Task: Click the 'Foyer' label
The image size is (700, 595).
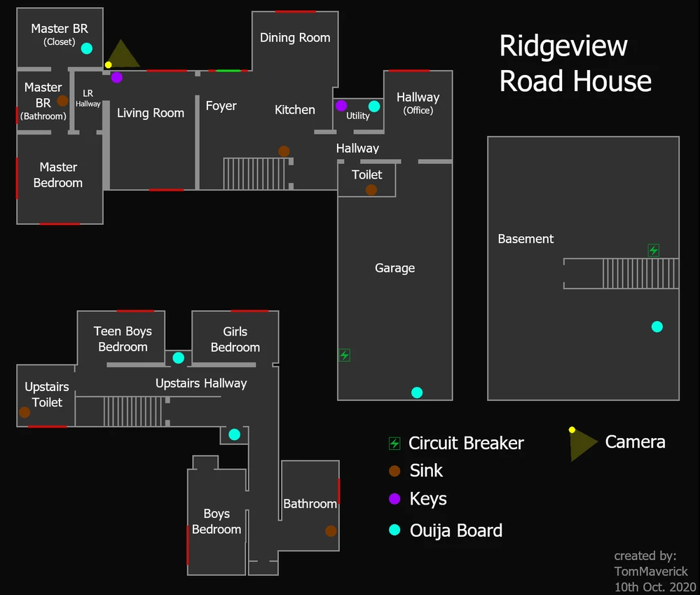Action: pyautogui.click(x=221, y=106)
